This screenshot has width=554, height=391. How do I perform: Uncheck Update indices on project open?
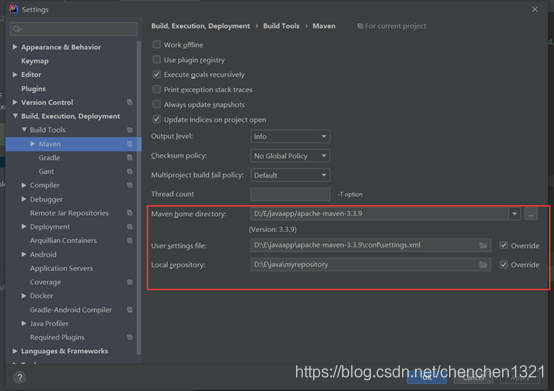point(157,119)
